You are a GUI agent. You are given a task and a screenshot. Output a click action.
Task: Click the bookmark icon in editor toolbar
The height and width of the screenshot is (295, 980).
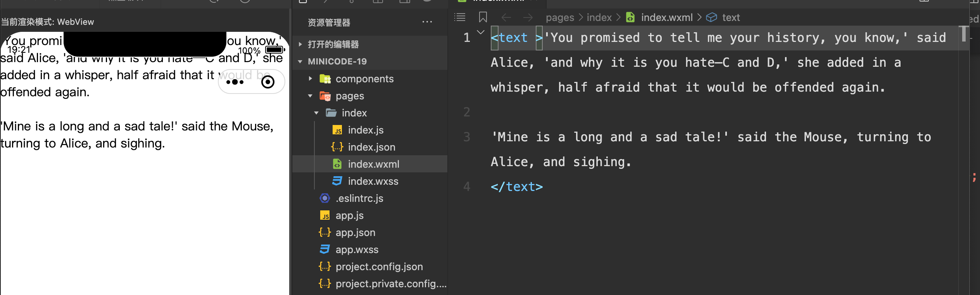pyautogui.click(x=483, y=17)
